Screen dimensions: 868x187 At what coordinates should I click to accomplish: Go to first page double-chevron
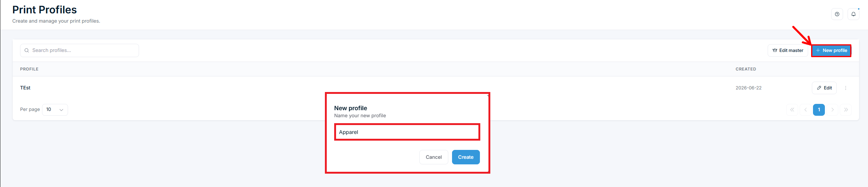pos(792,110)
